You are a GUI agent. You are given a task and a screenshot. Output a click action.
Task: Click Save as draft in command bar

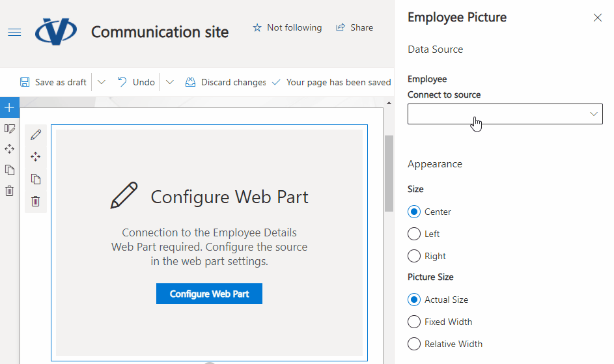[53, 82]
